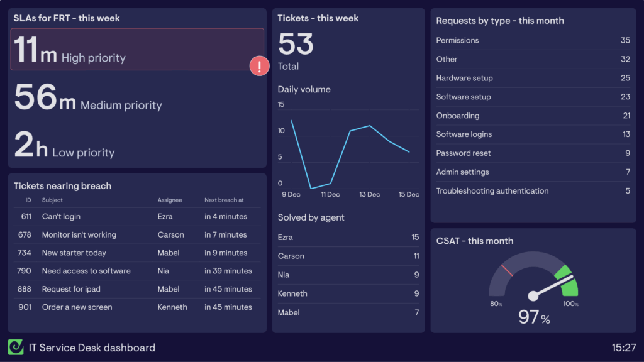Click the red exclamation alert icon
The height and width of the screenshot is (362, 644).
[x=259, y=65]
